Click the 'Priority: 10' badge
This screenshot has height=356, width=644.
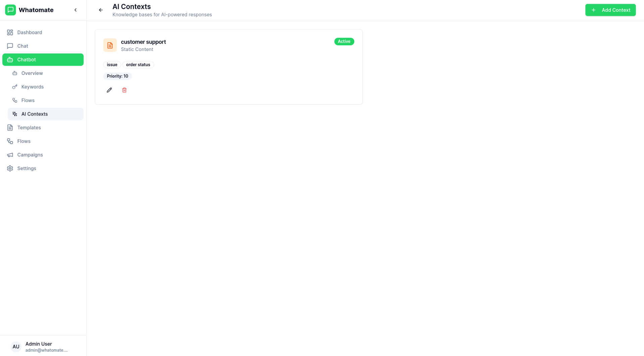pyautogui.click(x=117, y=76)
